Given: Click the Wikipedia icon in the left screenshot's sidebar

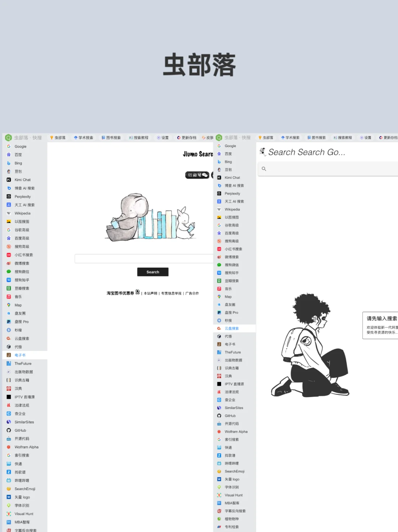Looking at the screenshot, I should click(8, 213).
